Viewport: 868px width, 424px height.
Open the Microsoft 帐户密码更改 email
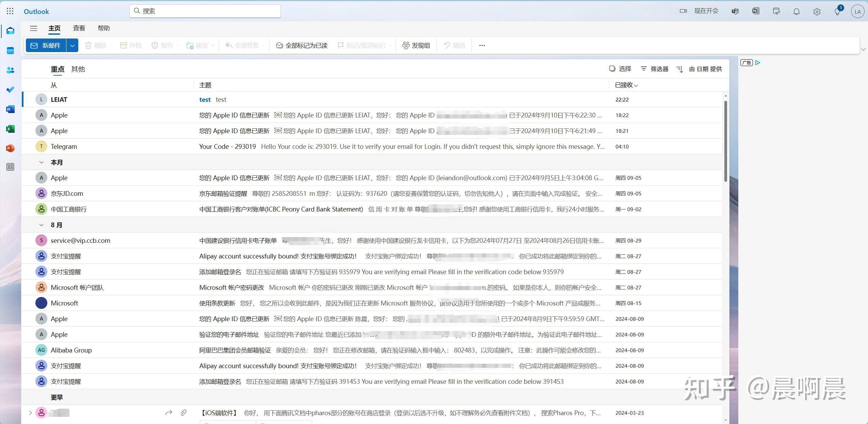[372, 287]
